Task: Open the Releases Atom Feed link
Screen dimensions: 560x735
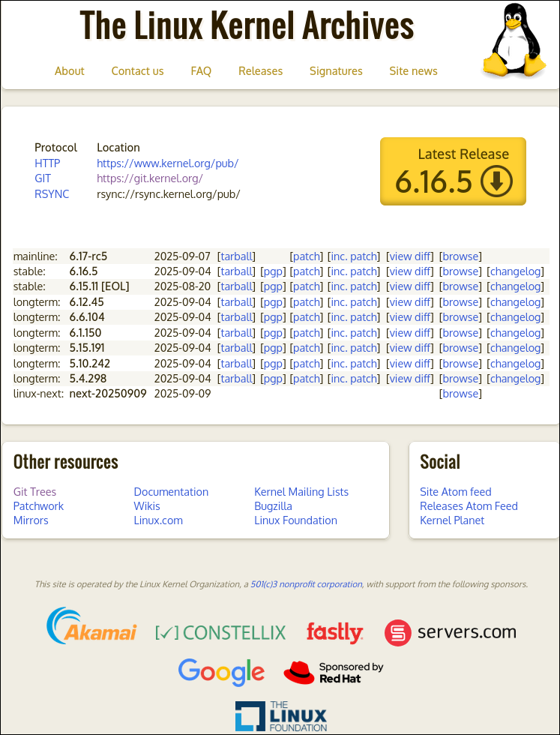Action: coord(469,506)
